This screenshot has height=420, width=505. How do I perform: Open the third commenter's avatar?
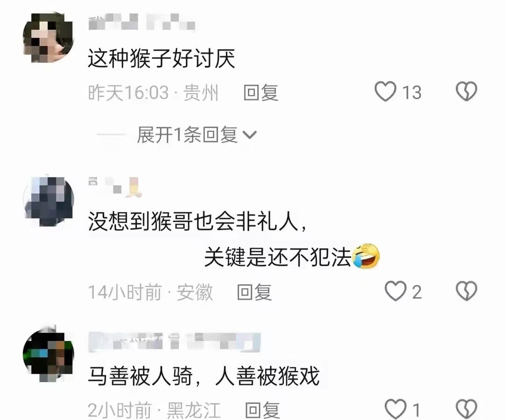[49, 355]
